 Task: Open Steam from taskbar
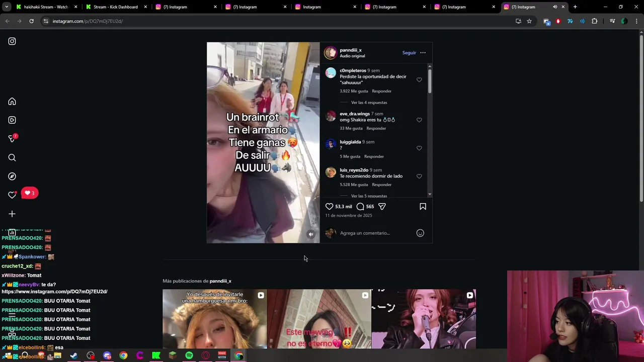click(x=74, y=355)
